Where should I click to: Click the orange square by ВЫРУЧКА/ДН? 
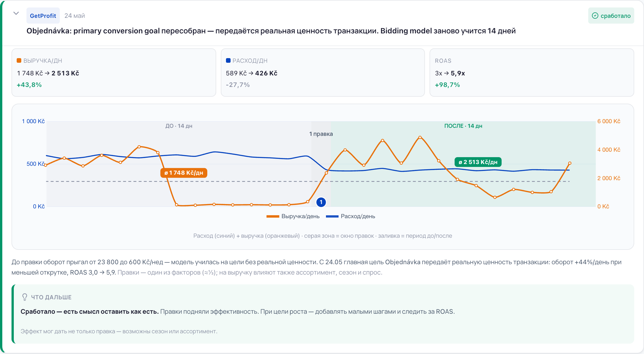(x=19, y=60)
